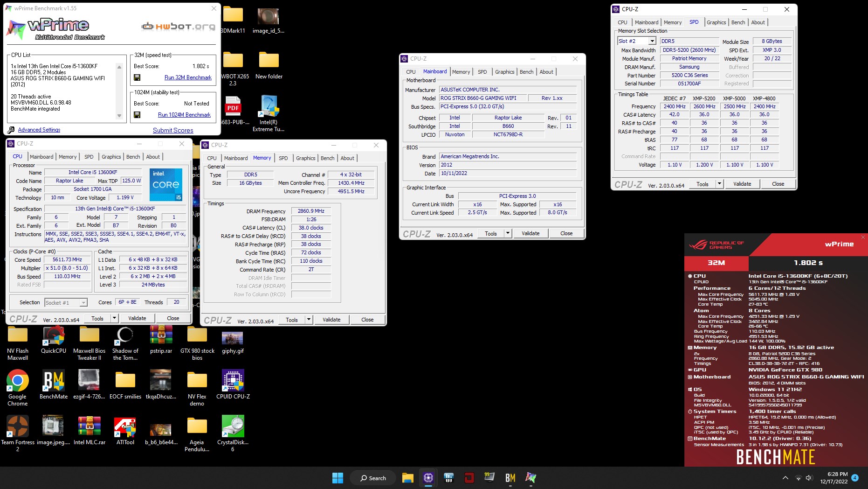Click the save icon beside Run 32M Benchmark
The height and width of the screenshot is (489, 868).
click(137, 77)
